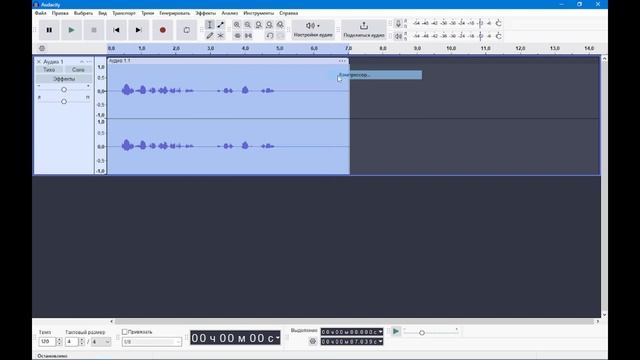640x360 pixels.
Task: Skip to end of the track
Action: click(138, 30)
